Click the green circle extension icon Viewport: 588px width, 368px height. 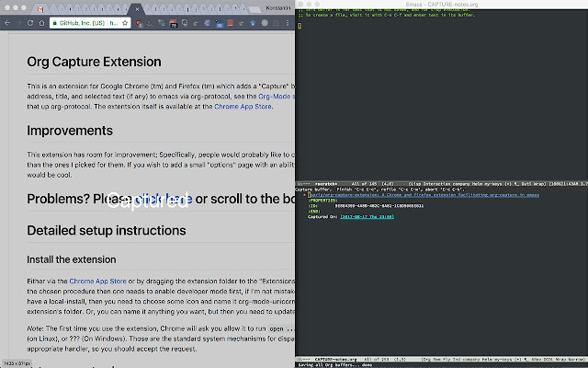click(x=265, y=23)
